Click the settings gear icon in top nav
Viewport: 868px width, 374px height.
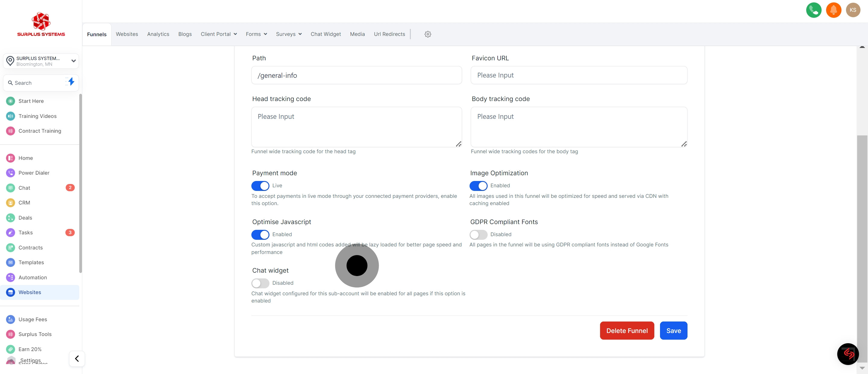[x=428, y=34]
